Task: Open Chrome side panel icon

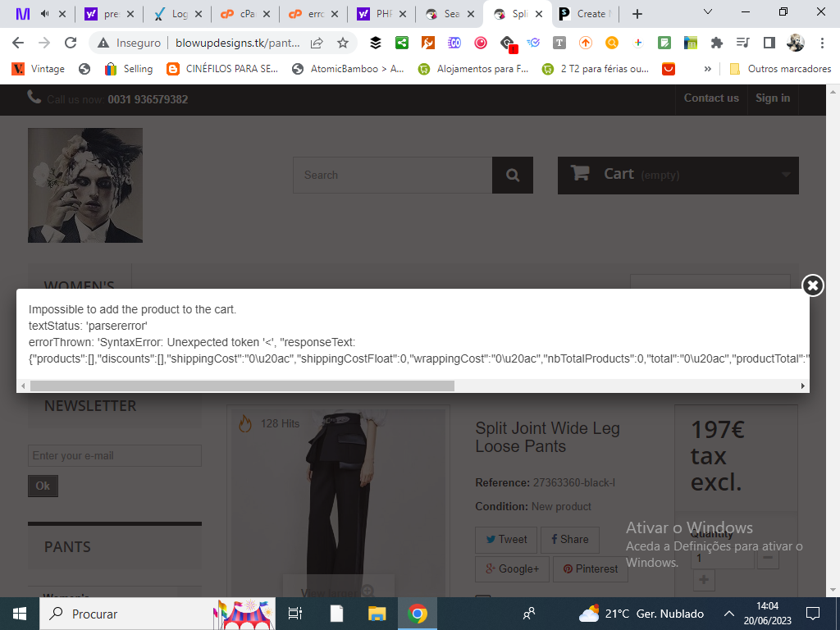Action: click(x=769, y=43)
